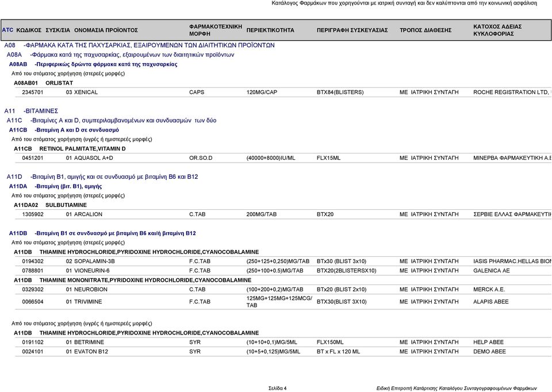Select the A11CB Βιταμίνη A και D heading

[x=64, y=130]
